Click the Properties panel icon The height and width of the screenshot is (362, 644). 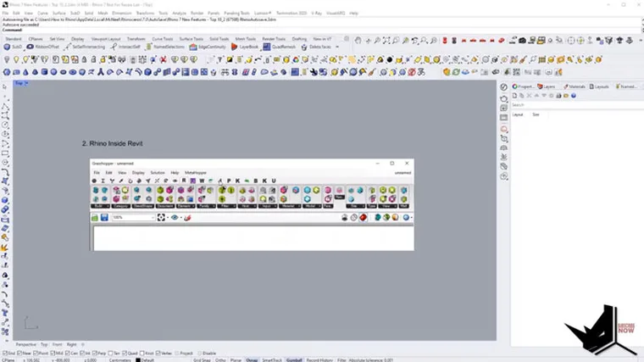tap(514, 86)
